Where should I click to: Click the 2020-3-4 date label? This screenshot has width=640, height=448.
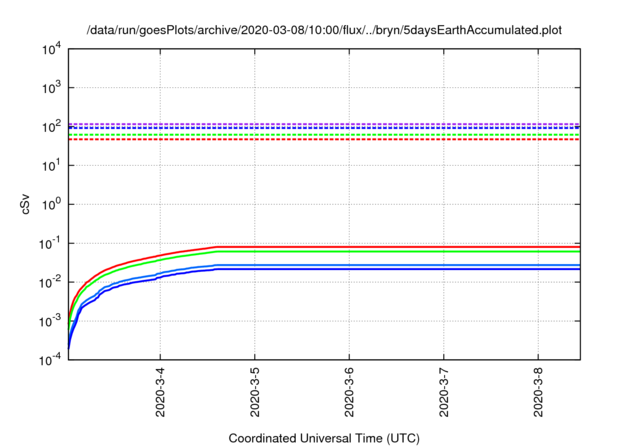pos(160,392)
